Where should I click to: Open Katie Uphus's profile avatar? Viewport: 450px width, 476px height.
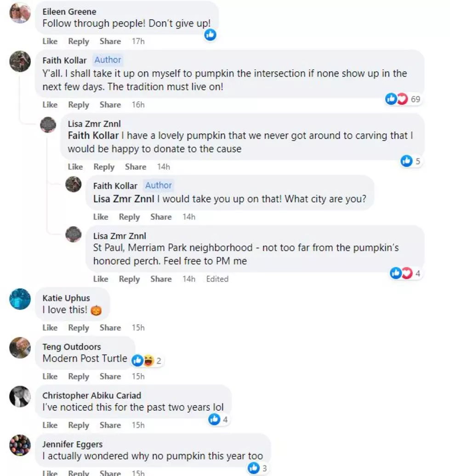tap(20, 299)
